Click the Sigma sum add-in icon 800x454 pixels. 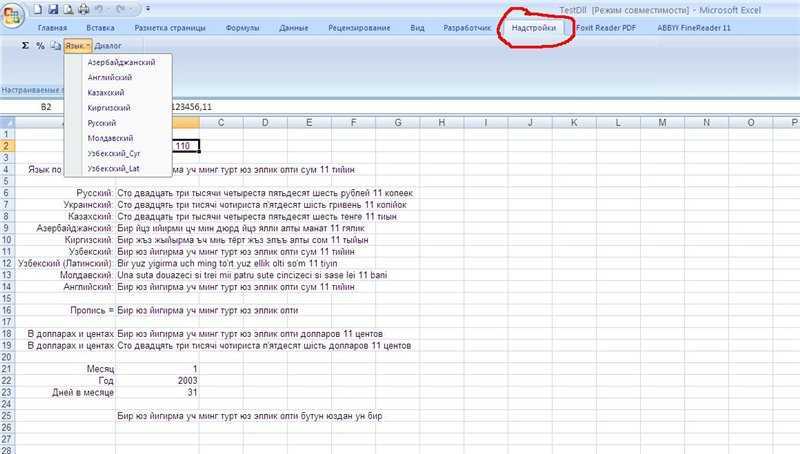pyautogui.click(x=25, y=45)
